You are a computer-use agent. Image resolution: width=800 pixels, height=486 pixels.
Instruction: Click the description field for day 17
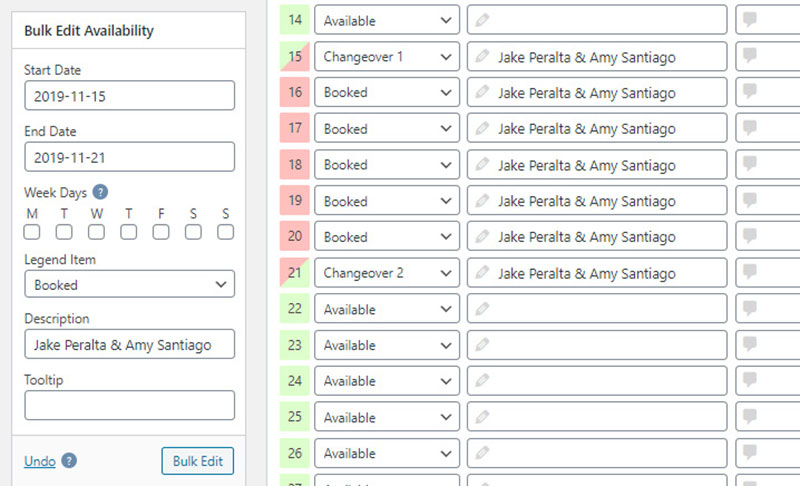coord(597,128)
